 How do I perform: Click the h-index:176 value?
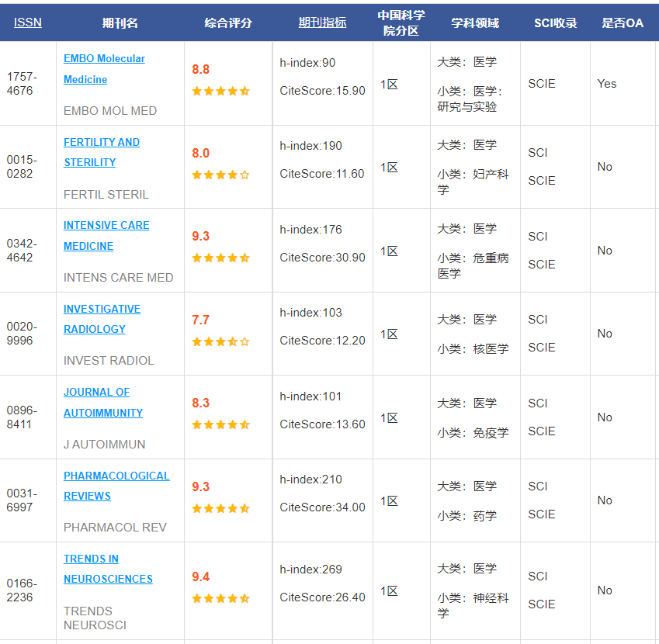311,230
